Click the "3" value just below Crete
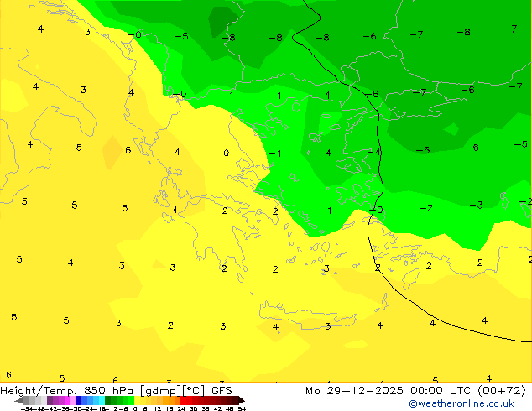The height and width of the screenshot is (411, 532). coord(327,326)
